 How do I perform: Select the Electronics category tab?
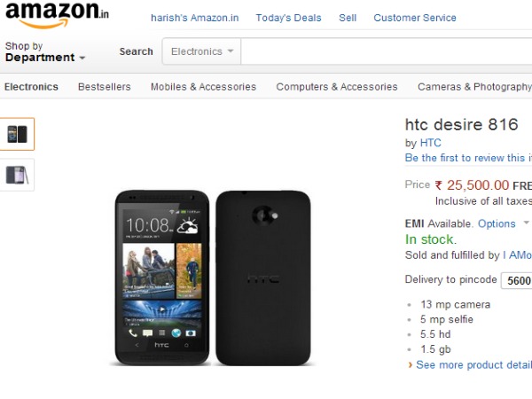coord(31,87)
